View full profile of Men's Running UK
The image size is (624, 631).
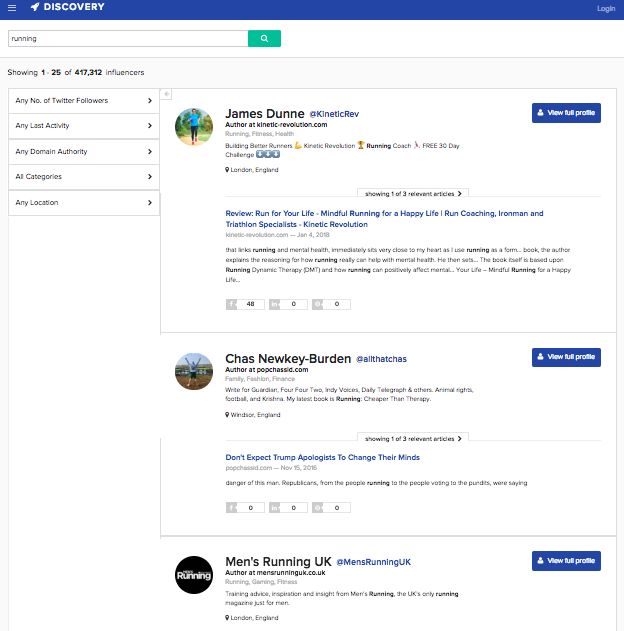(566, 561)
